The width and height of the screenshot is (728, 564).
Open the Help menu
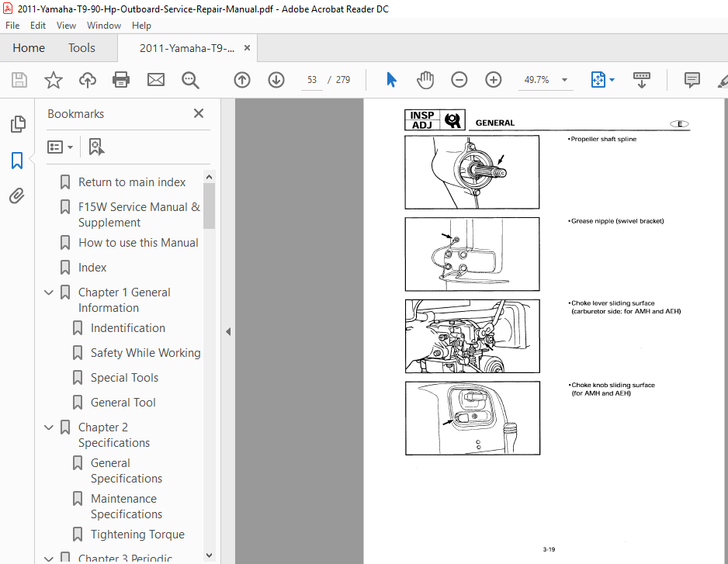(x=141, y=26)
